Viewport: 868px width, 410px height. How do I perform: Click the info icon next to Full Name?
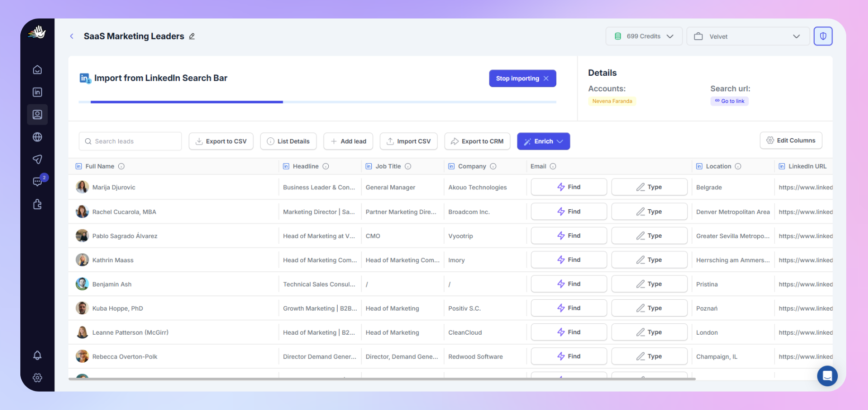coord(121,166)
